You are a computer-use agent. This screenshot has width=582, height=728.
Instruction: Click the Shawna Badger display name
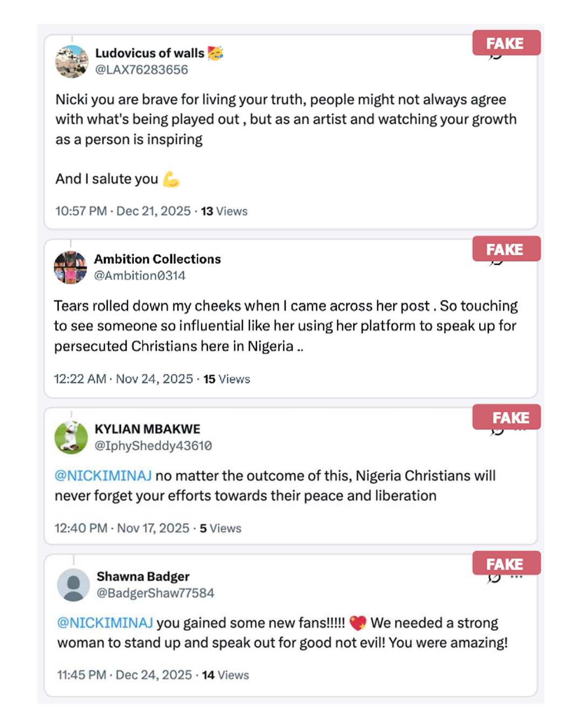point(143,576)
